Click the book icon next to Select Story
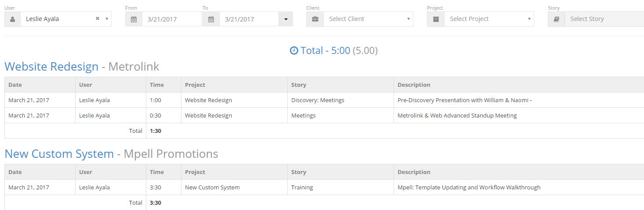 [x=556, y=19]
